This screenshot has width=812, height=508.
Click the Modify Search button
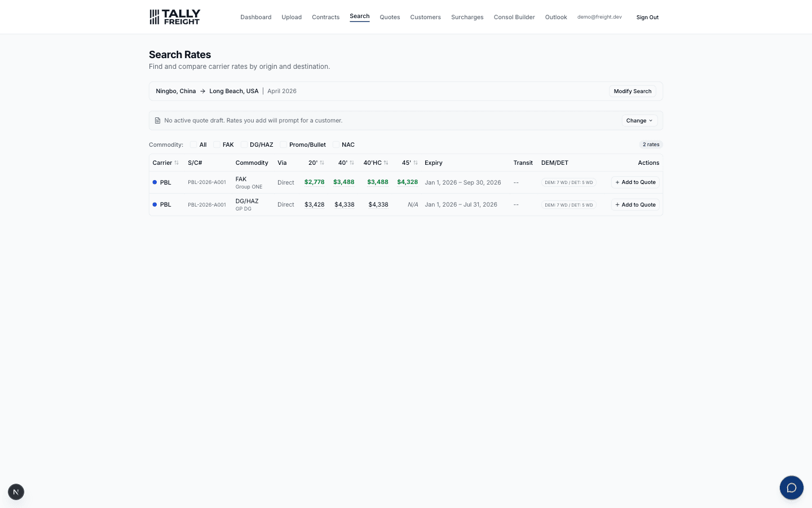click(x=632, y=91)
